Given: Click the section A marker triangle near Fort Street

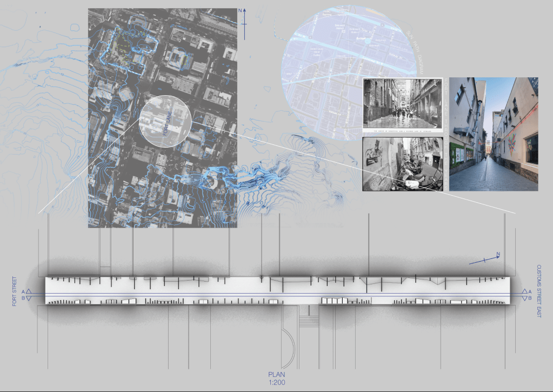Looking at the screenshot, I should click(30, 291).
